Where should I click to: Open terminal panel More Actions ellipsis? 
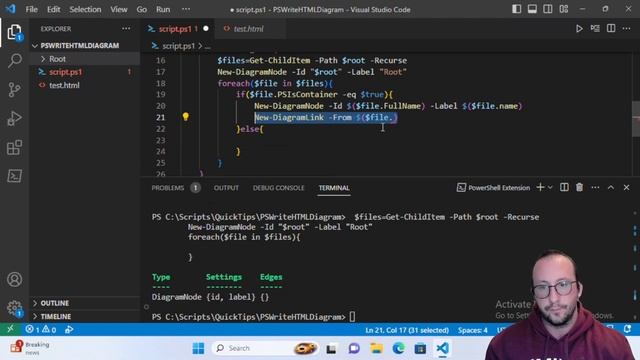click(x=596, y=187)
